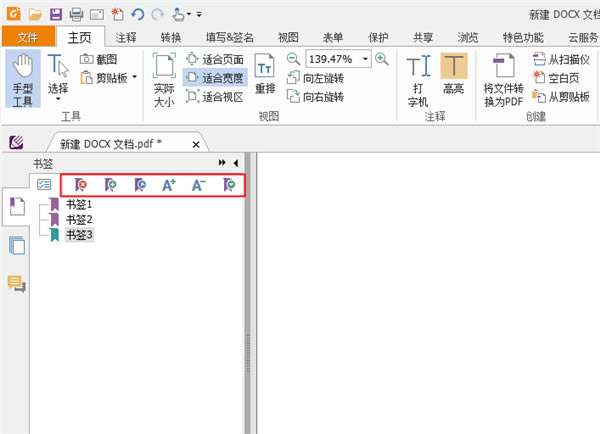The image size is (600, 434).
Task: Open the 共享 Share tab
Action: click(x=423, y=37)
